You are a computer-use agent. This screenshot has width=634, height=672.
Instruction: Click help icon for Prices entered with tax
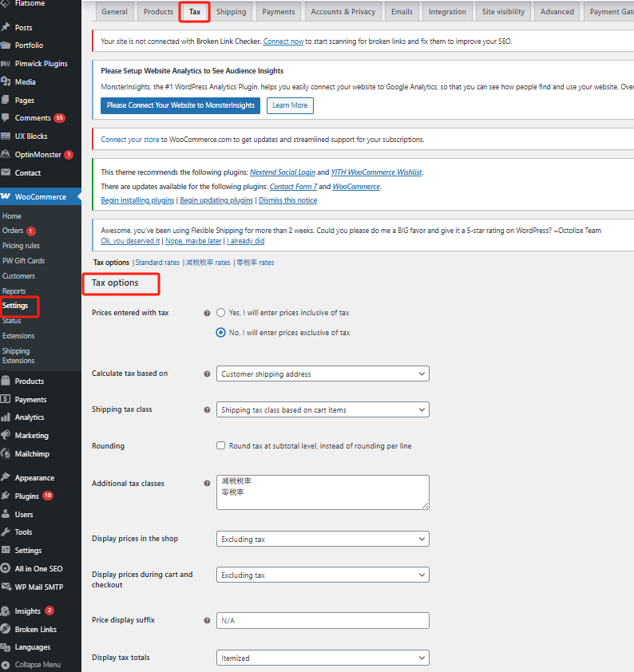pos(207,314)
